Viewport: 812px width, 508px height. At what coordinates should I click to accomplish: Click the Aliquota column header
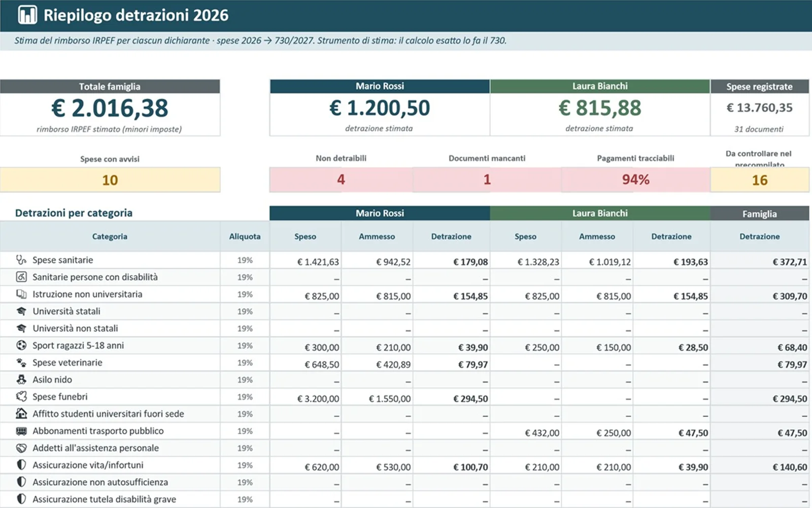(x=245, y=236)
